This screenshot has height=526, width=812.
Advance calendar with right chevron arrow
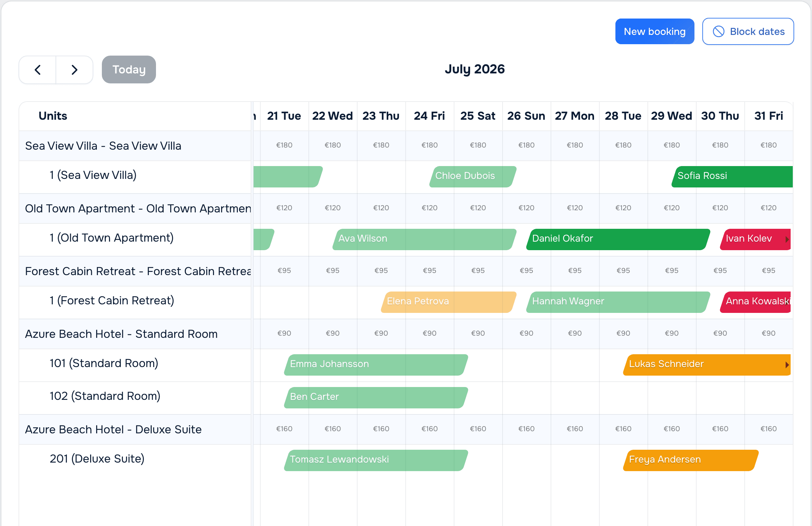point(74,69)
